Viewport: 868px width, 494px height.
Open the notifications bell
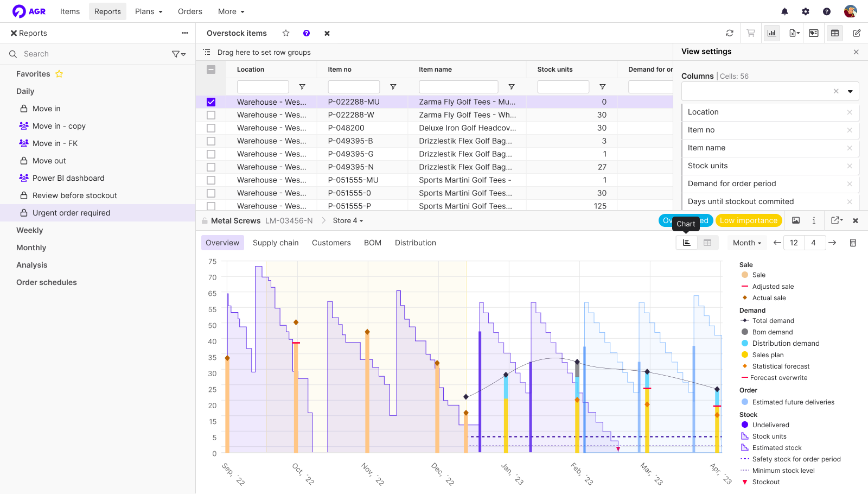tap(784, 11)
